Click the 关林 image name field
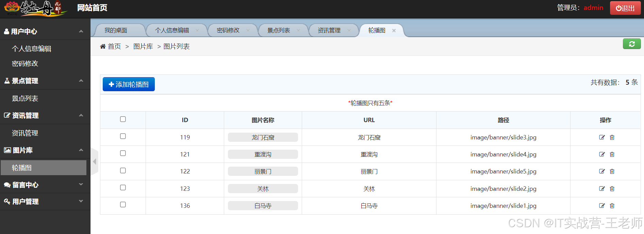This screenshot has width=644, height=234. [263, 189]
